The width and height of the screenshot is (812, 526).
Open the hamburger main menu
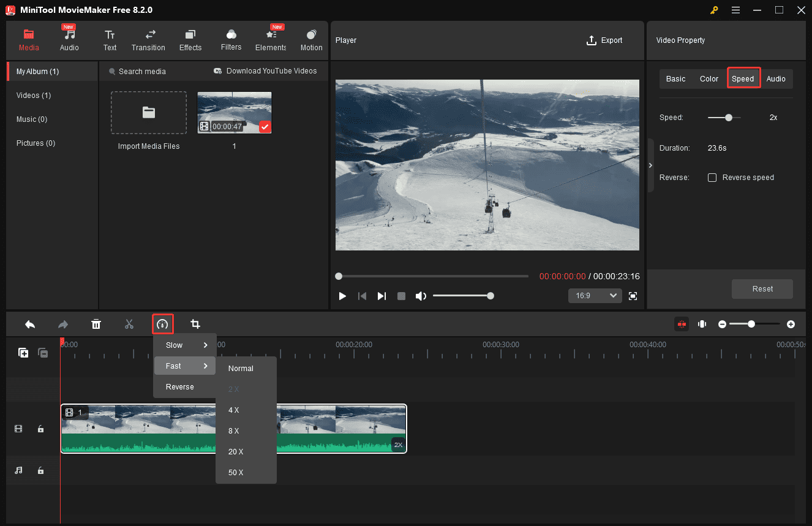[735, 10]
